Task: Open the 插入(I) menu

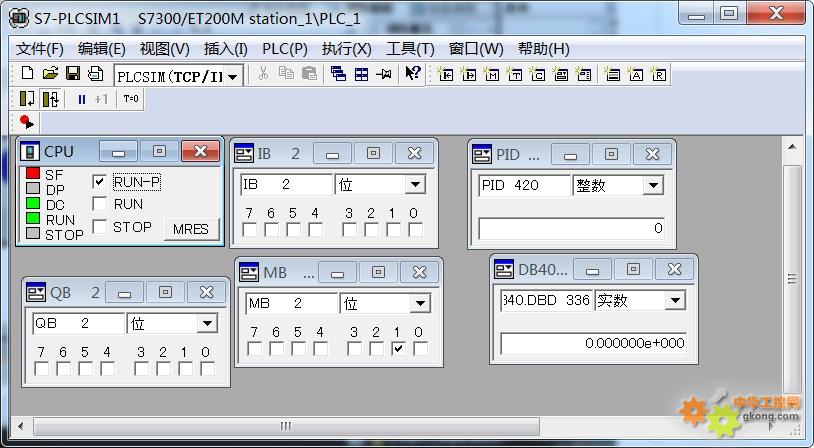Action: 225,49
